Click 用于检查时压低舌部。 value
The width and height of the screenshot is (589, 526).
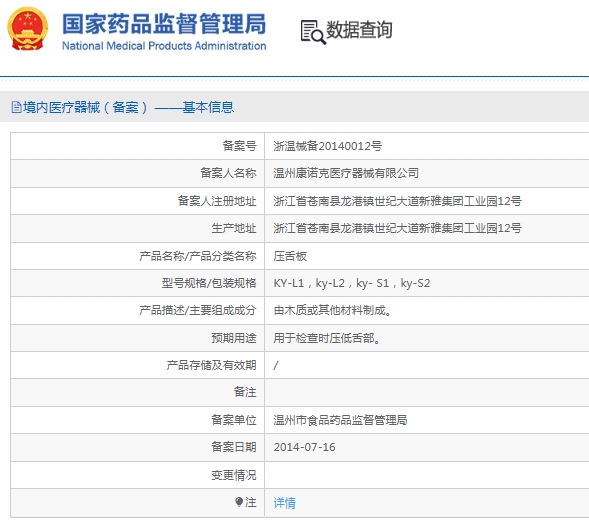(327, 338)
